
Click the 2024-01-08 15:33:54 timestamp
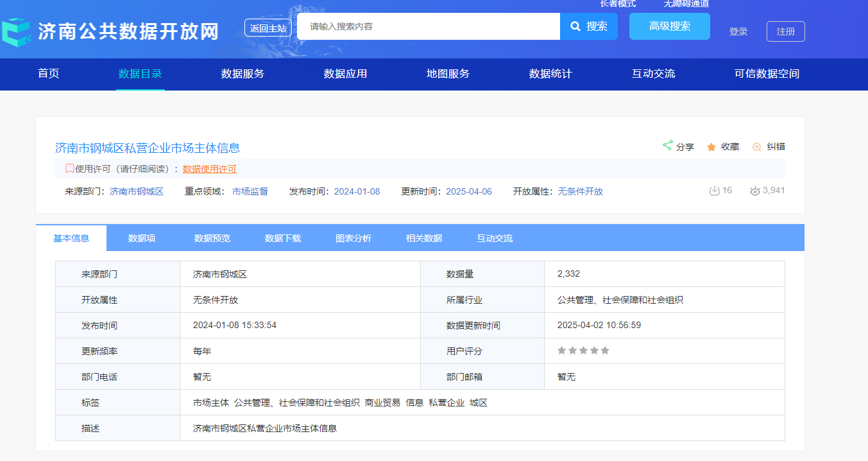coord(235,325)
